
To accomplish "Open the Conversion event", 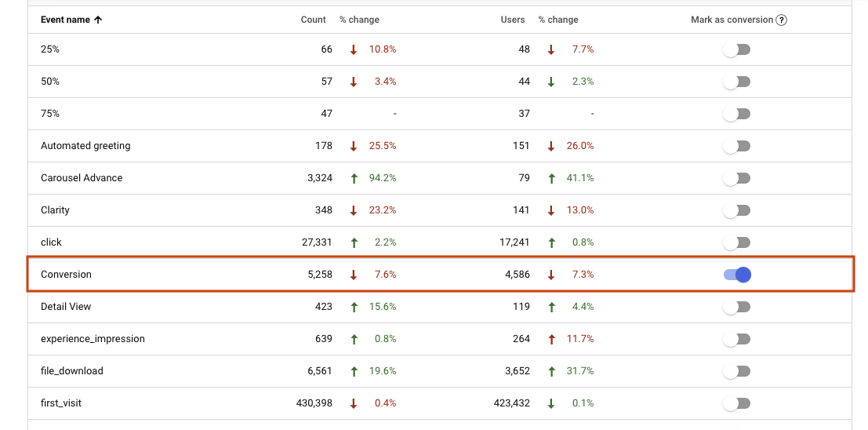I will click(x=66, y=275).
